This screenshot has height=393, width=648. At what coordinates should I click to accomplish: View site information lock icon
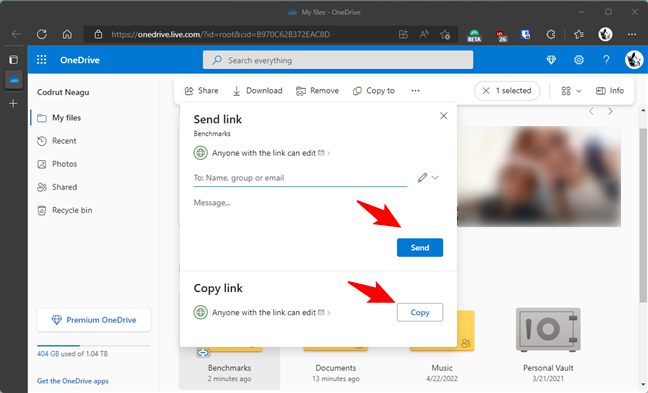point(98,34)
